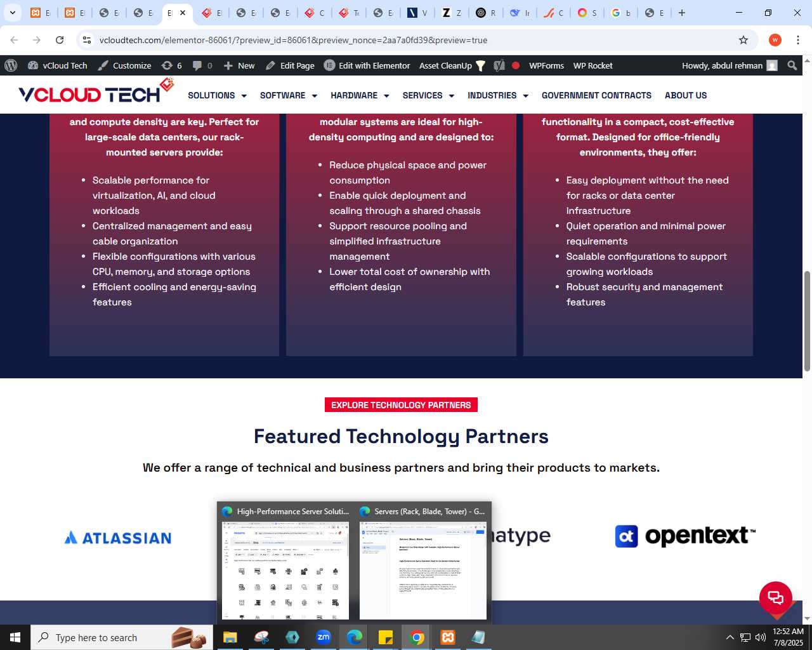
Task: Click the Asset CleanUp funnel icon
Action: [480, 65]
